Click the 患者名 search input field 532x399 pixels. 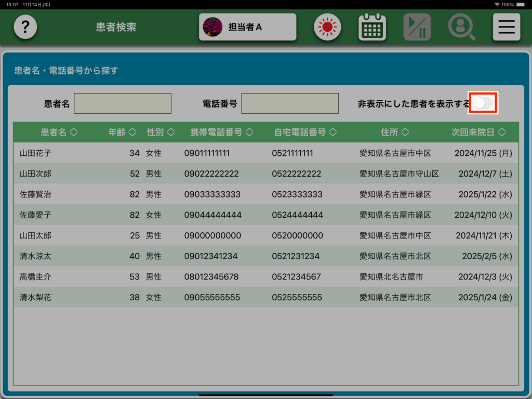point(123,103)
